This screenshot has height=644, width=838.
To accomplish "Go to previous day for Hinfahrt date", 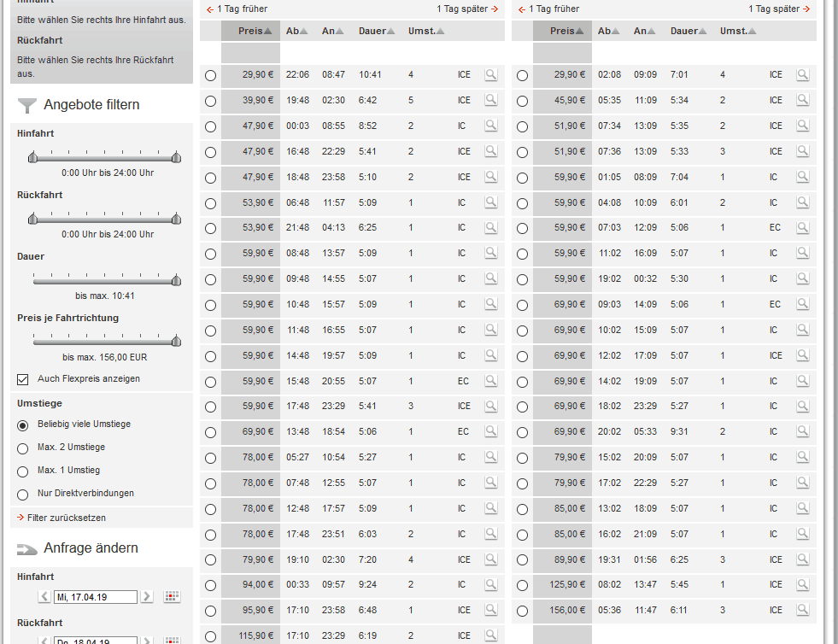I will click(x=44, y=596).
